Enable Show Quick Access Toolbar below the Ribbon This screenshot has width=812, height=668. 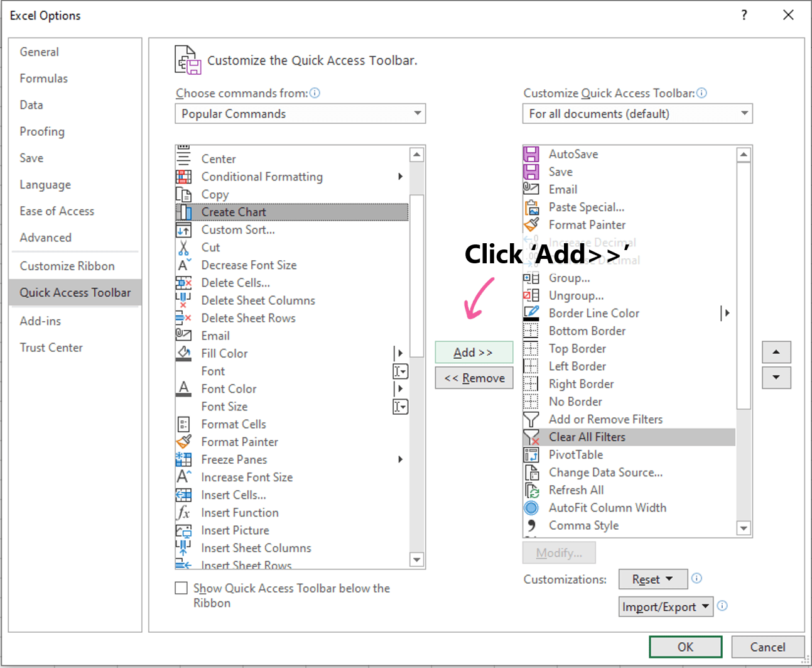click(x=181, y=588)
